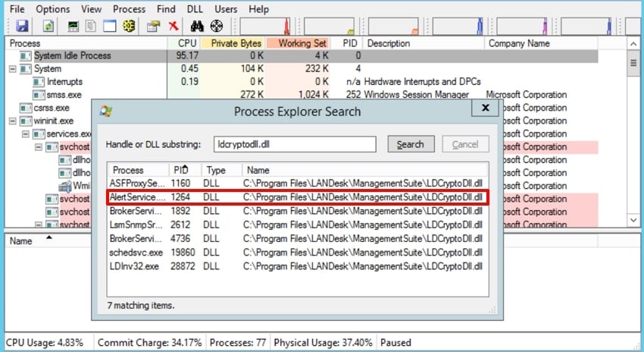Sort search results by Type column
Screen dimensions: 644x352
222,170
